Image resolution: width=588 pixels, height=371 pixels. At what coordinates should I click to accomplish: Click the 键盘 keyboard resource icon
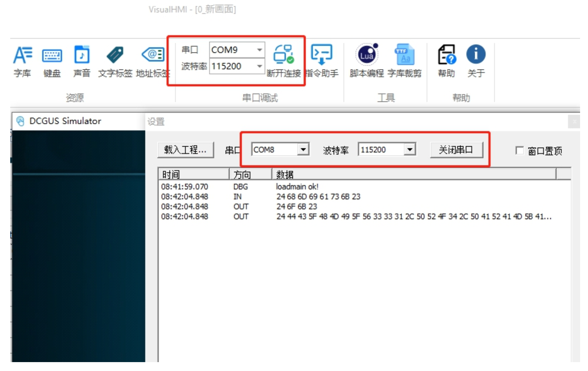point(52,61)
